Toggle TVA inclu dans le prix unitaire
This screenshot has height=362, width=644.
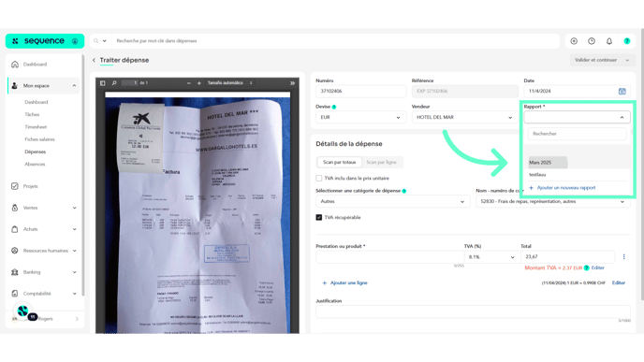click(318, 178)
